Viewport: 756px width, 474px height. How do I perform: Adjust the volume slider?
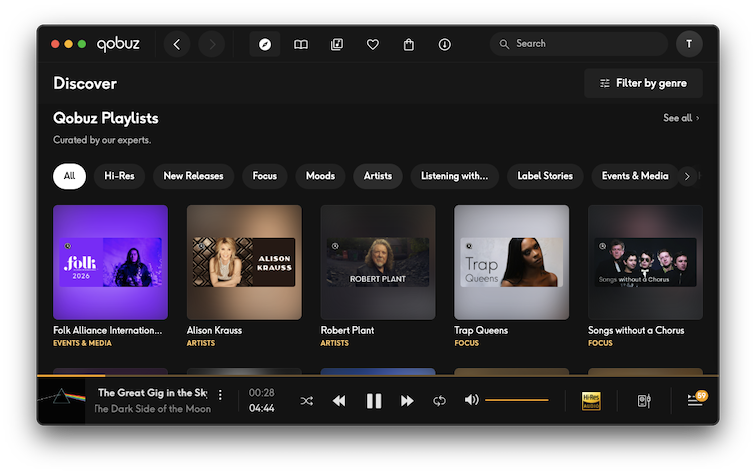(517, 400)
